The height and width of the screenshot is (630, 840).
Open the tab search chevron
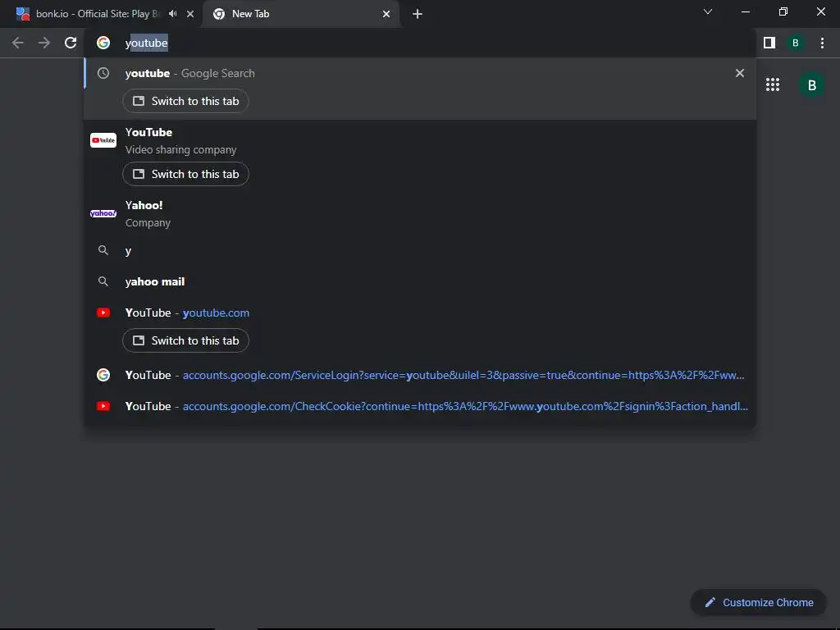[708, 11]
